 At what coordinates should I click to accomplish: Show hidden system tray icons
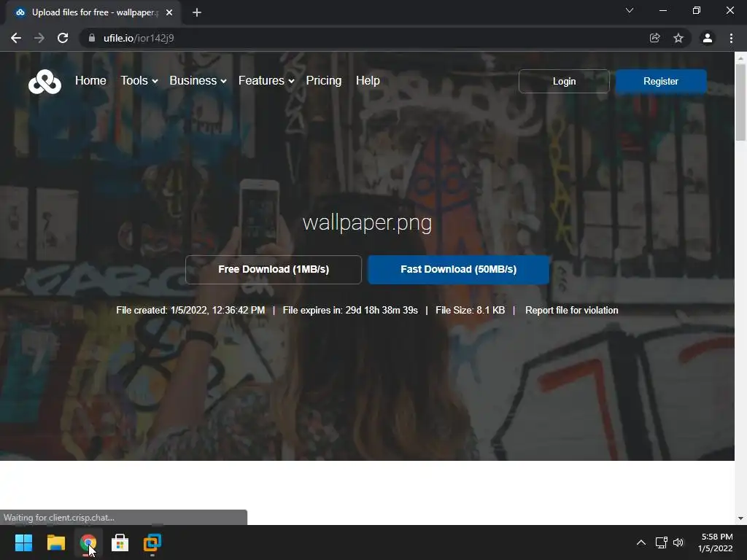[641, 542]
